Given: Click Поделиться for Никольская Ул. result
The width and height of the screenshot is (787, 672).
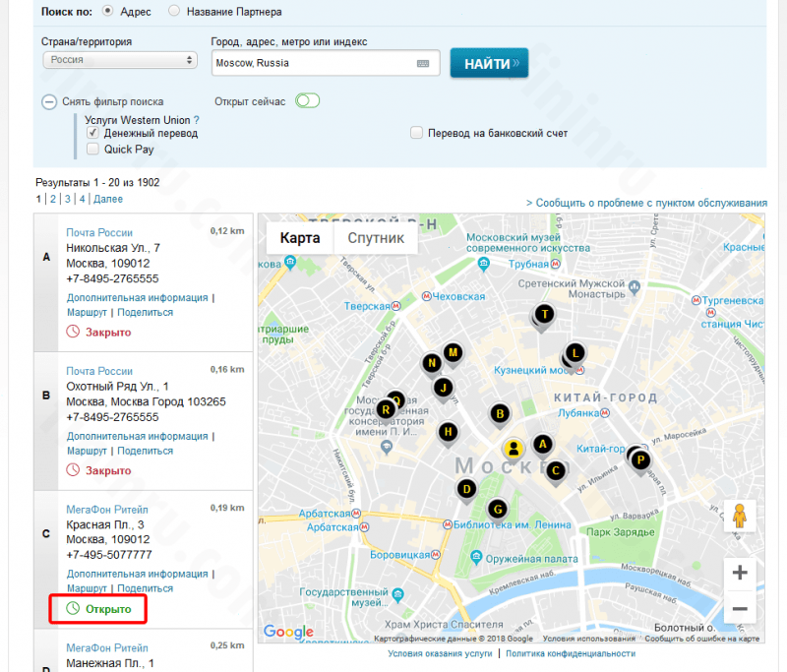Looking at the screenshot, I should 145,312.
